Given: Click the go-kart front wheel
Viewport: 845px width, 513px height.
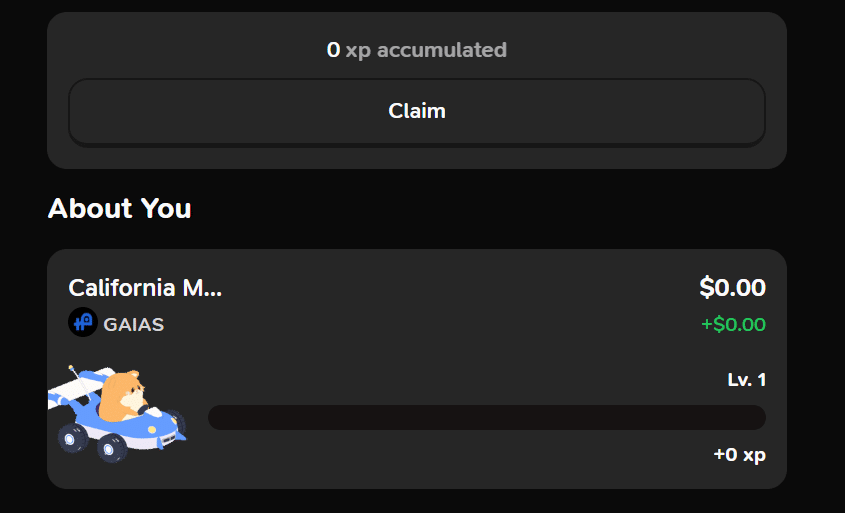Looking at the screenshot, I should coord(112,447).
